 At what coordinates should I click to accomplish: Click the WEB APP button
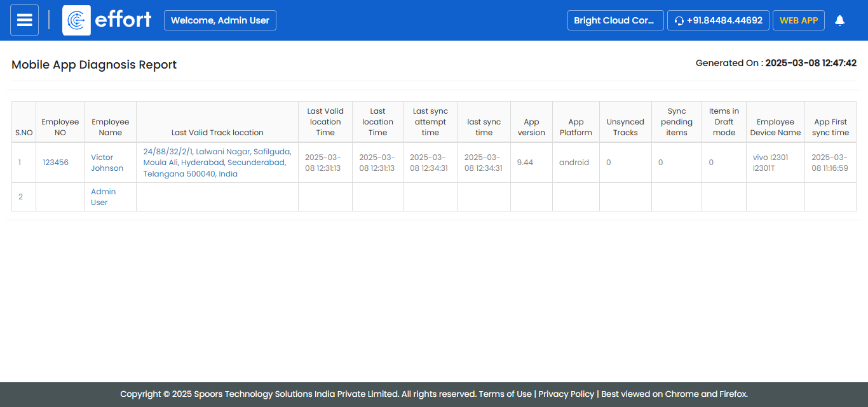(798, 20)
